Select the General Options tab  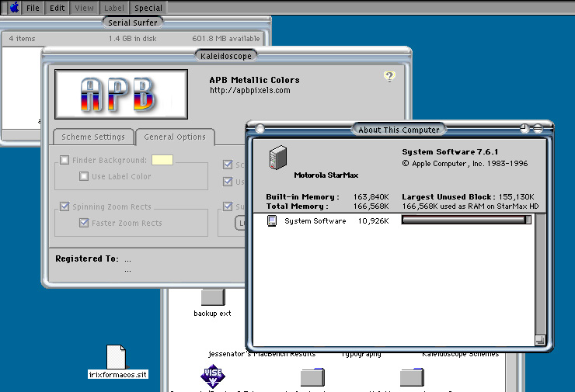[175, 137]
